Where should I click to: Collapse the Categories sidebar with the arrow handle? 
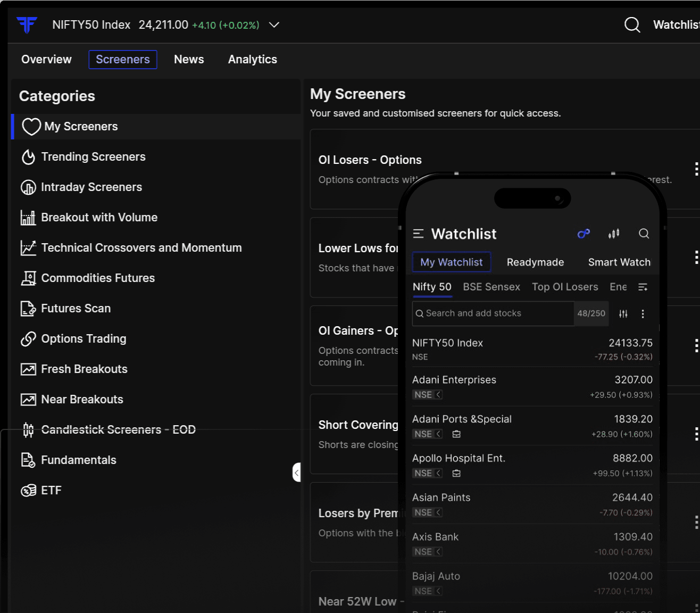(297, 473)
